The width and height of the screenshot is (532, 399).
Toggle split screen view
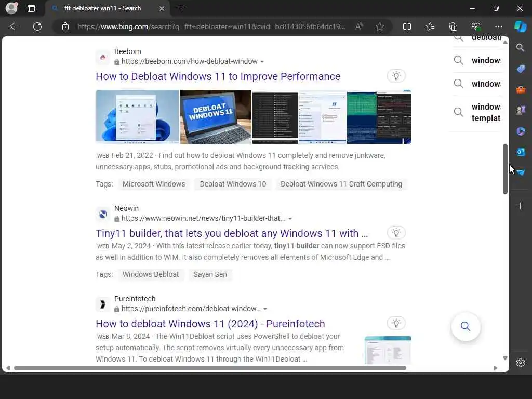click(407, 26)
